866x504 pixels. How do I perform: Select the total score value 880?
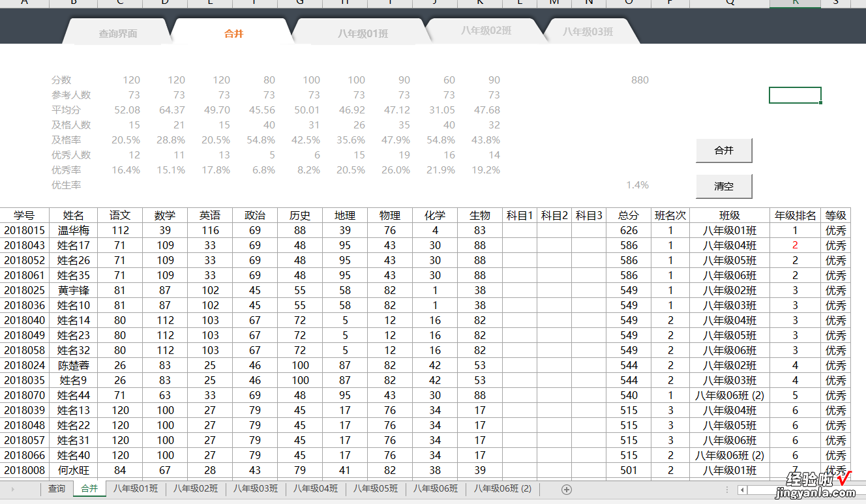click(x=640, y=80)
